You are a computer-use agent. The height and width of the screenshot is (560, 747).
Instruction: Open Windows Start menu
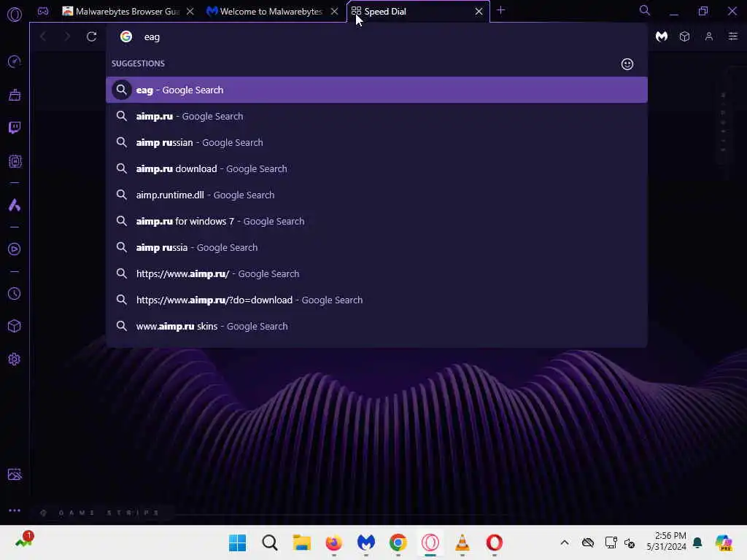tap(237, 542)
